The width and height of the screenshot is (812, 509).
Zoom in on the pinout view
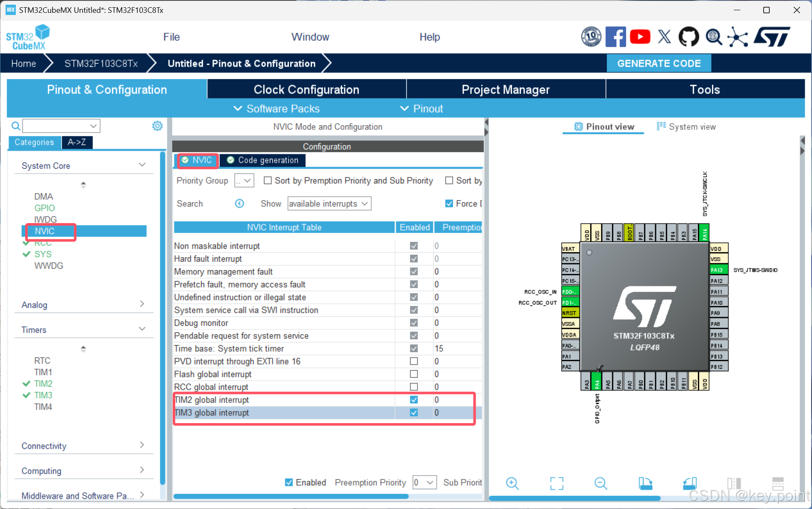pos(512,483)
